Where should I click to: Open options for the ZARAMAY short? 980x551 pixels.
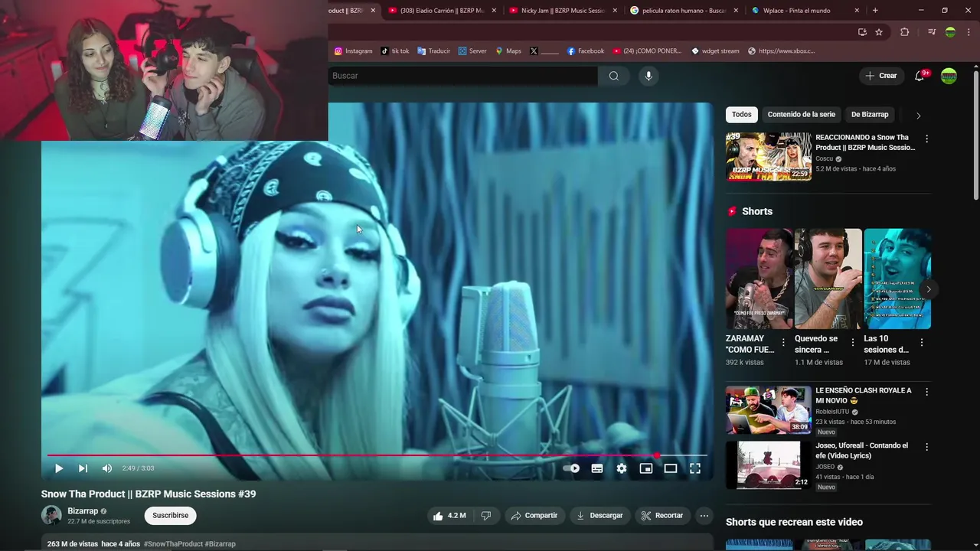click(x=782, y=343)
